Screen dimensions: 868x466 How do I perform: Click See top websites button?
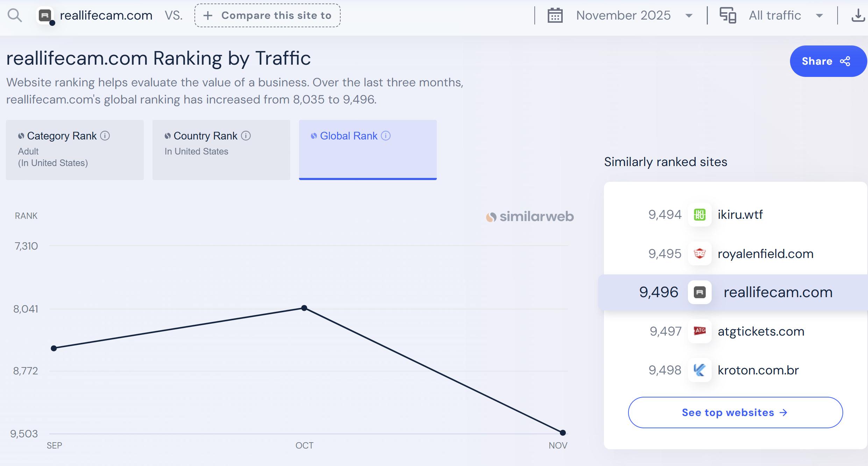click(735, 413)
